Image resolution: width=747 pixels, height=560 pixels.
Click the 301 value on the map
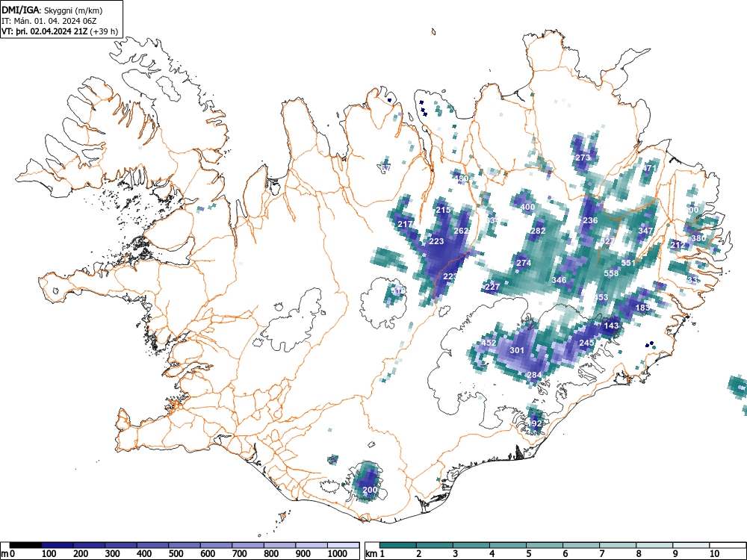coord(517,350)
